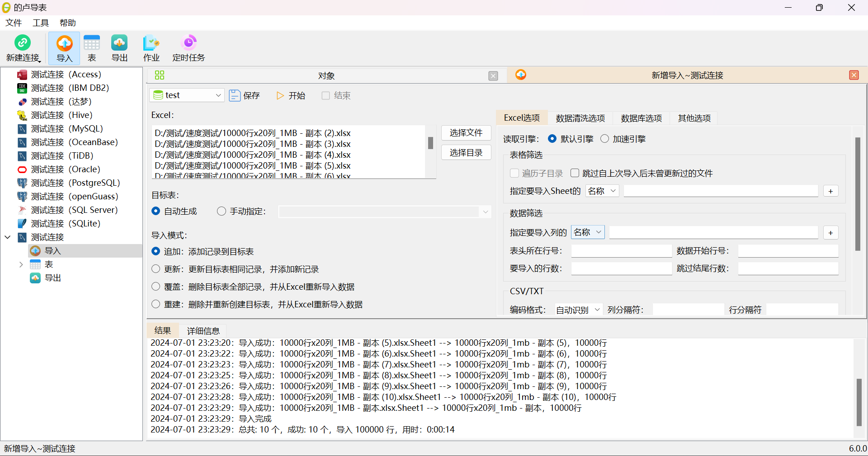Select the 导入 toolbar icon

tap(64, 43)
